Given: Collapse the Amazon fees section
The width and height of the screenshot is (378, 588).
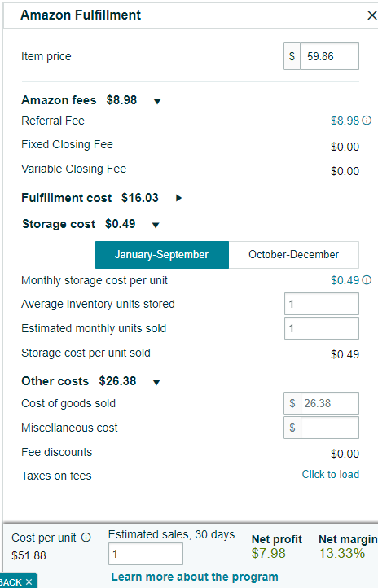Looking at the screenshot, I should click(x=157, y=101).
